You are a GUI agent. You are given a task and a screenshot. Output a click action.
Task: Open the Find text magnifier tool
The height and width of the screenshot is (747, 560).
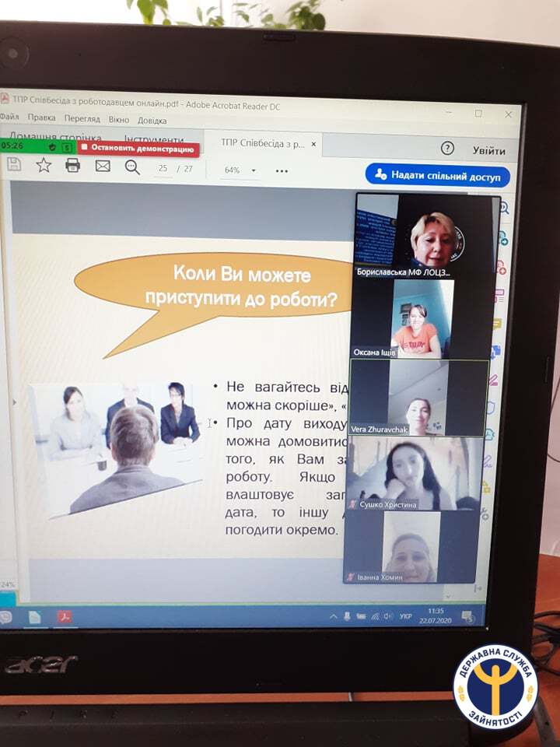[x=132, y=167]
